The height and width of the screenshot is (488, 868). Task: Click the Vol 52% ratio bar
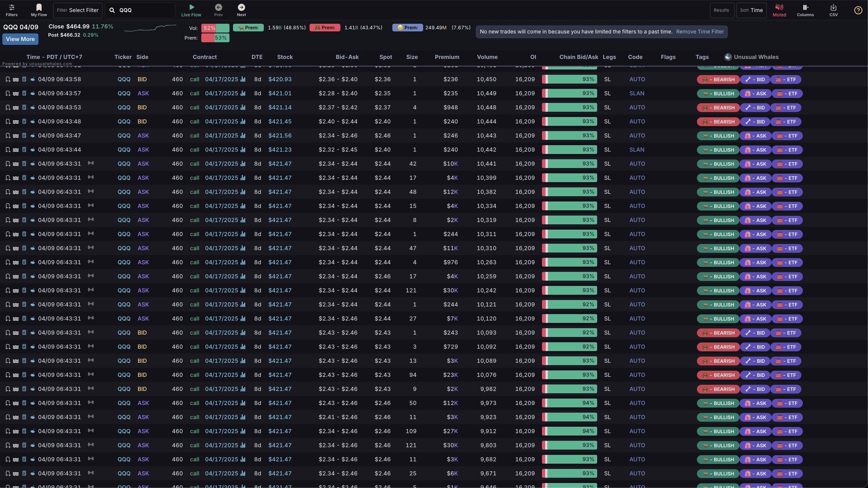(215, 28)
